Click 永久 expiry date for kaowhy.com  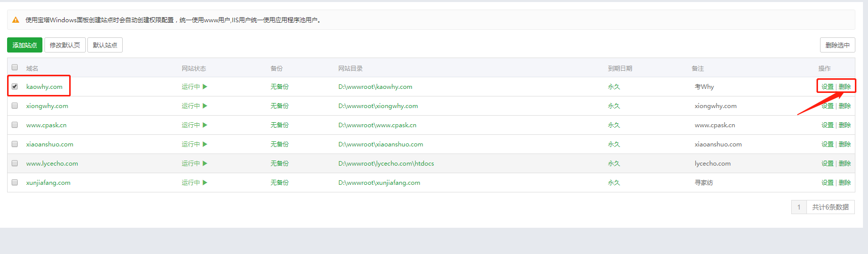click(x=614, y=87)
